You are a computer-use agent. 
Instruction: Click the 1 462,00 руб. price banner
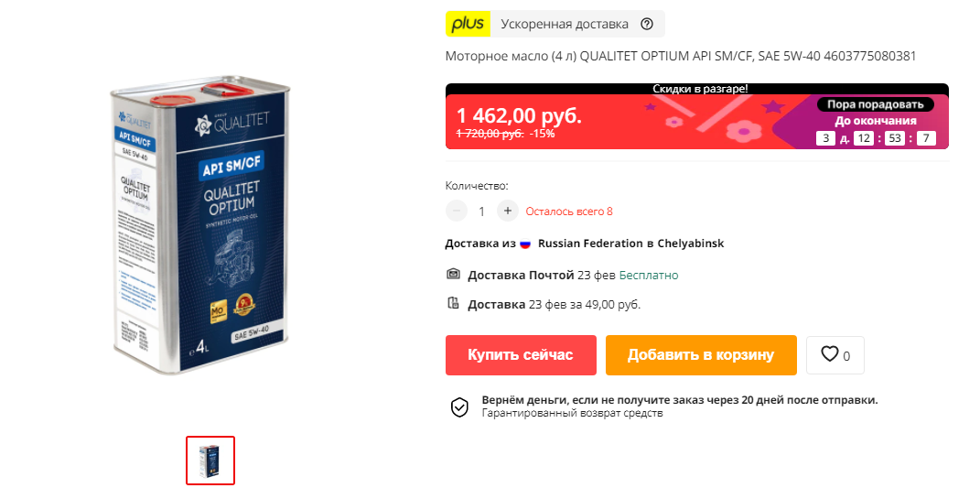click(x=520, y=115)
